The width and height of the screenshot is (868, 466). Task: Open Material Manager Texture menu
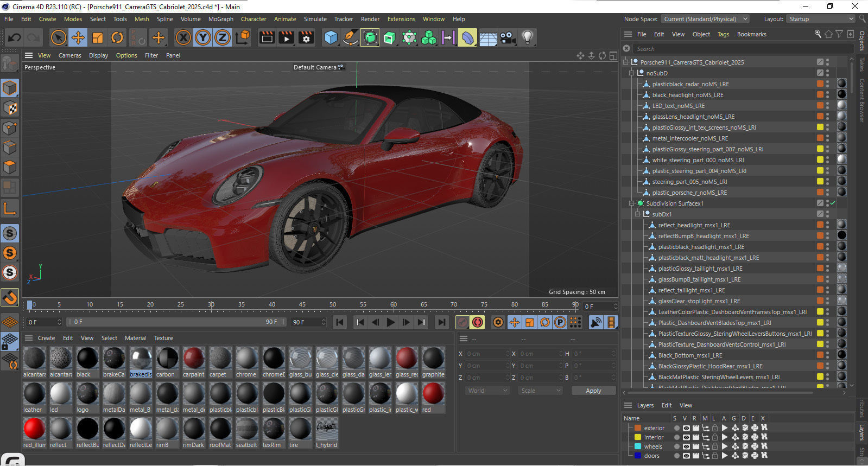tap(163, 338)
